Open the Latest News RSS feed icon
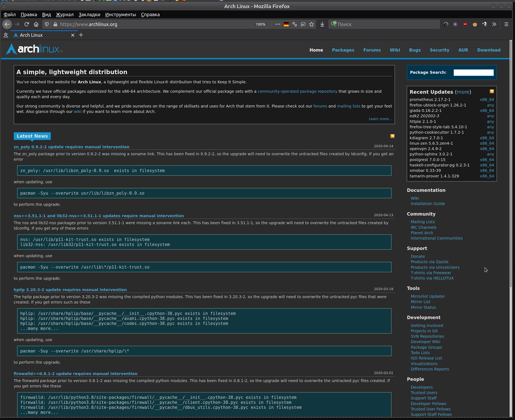515x420 pixels. [x=392, y=136]
